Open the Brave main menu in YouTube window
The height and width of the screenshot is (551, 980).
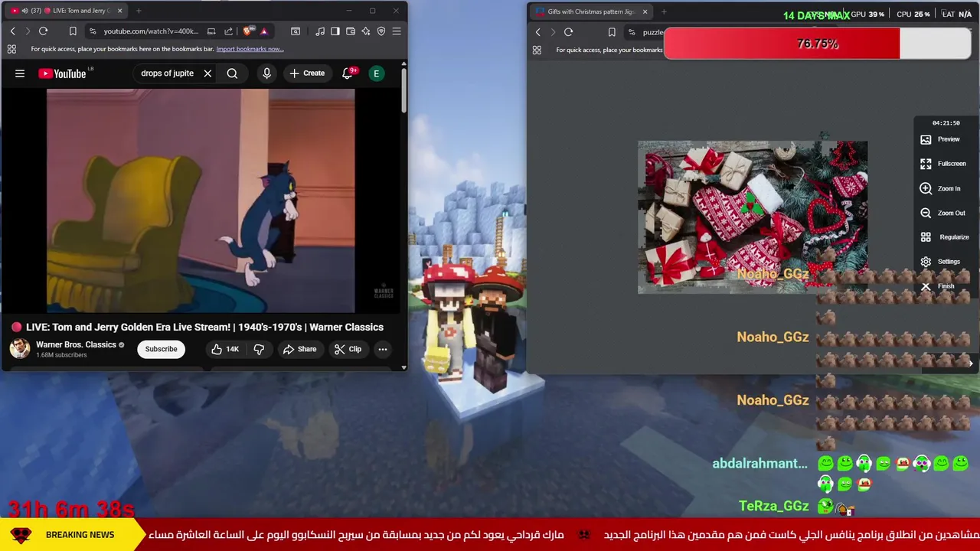click(397, 31)
